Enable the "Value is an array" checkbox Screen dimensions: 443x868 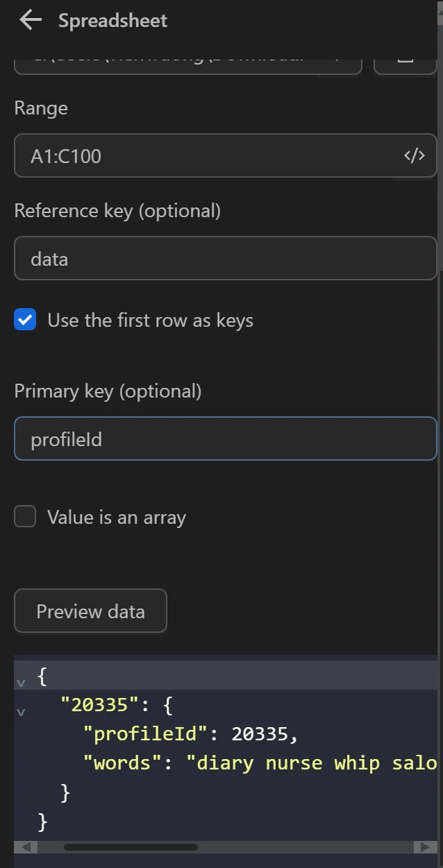coord(25,516)
